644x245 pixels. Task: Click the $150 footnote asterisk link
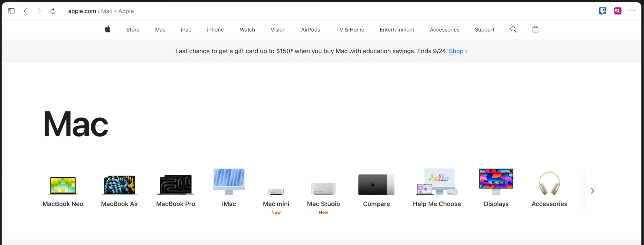(x=292, y=50)
